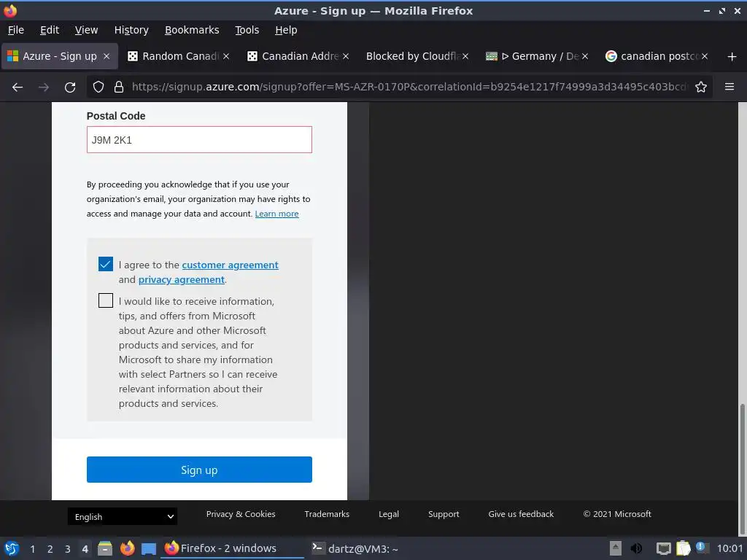Open the file manager taskbar icon
Image resolution: width=747 pixels, height=560 pixels.
(x=105, y=548)
